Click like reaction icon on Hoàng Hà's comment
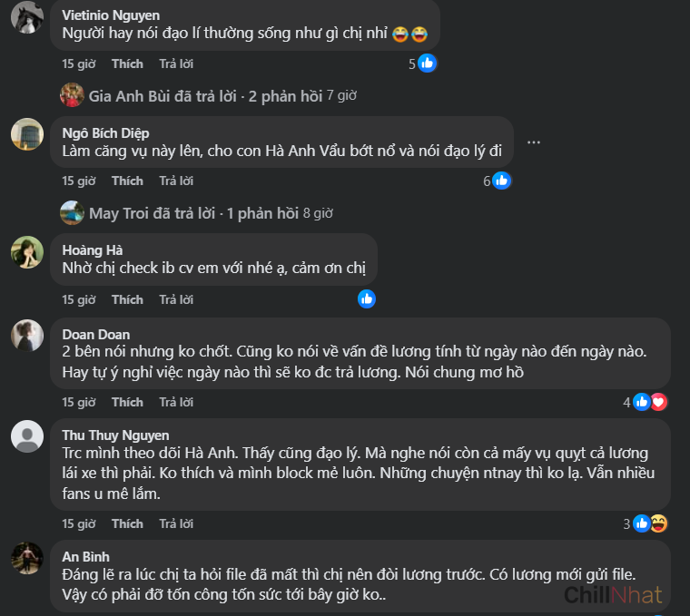The height and width of the screenshot is (616, 690). click(x=367, y=298)
